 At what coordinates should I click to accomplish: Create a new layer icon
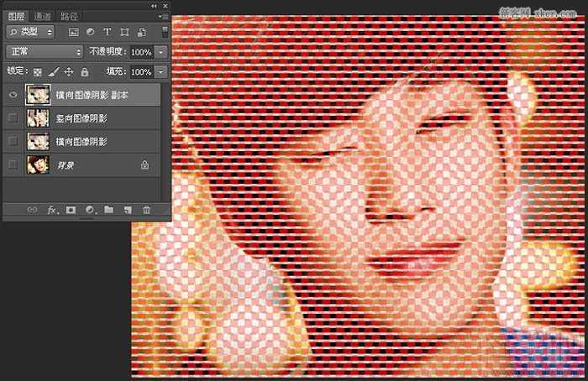128,210
